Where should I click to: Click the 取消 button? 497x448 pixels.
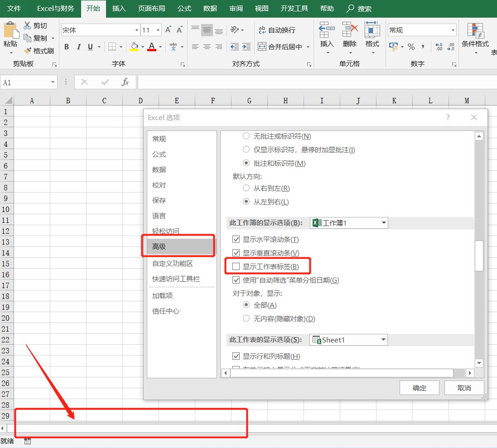[464, 387]
